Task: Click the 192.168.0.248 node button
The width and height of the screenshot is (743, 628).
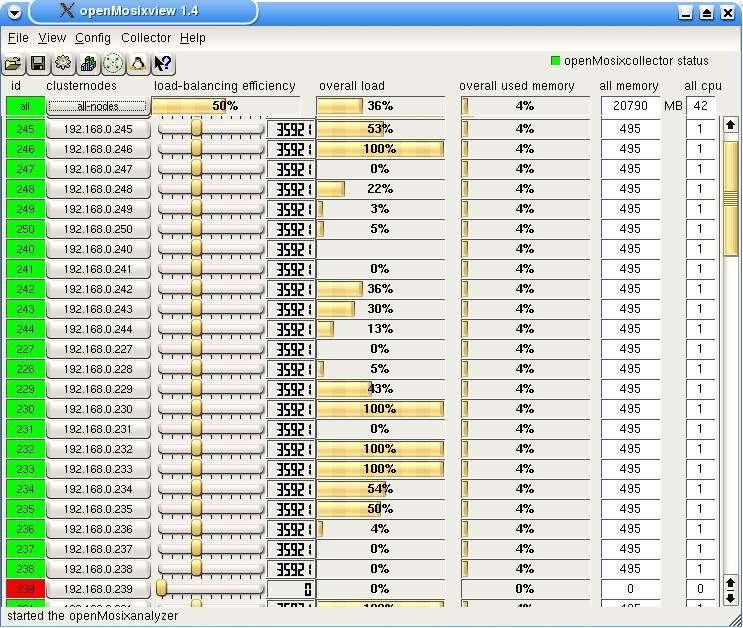Action: 98,189
